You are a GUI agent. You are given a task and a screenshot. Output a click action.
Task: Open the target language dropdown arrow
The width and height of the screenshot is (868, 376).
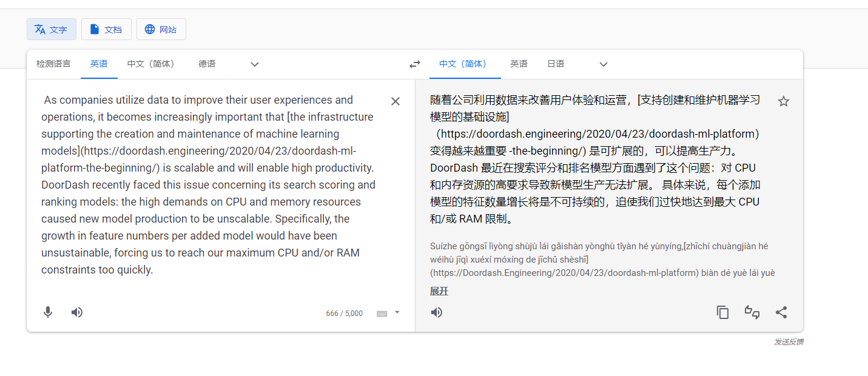click(x=603, y=64)
